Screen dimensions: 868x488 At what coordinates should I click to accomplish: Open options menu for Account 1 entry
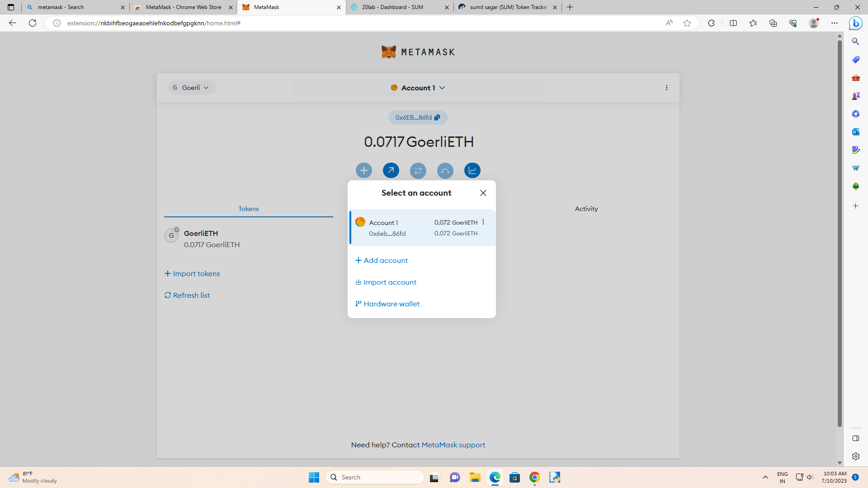click(483, 222)
